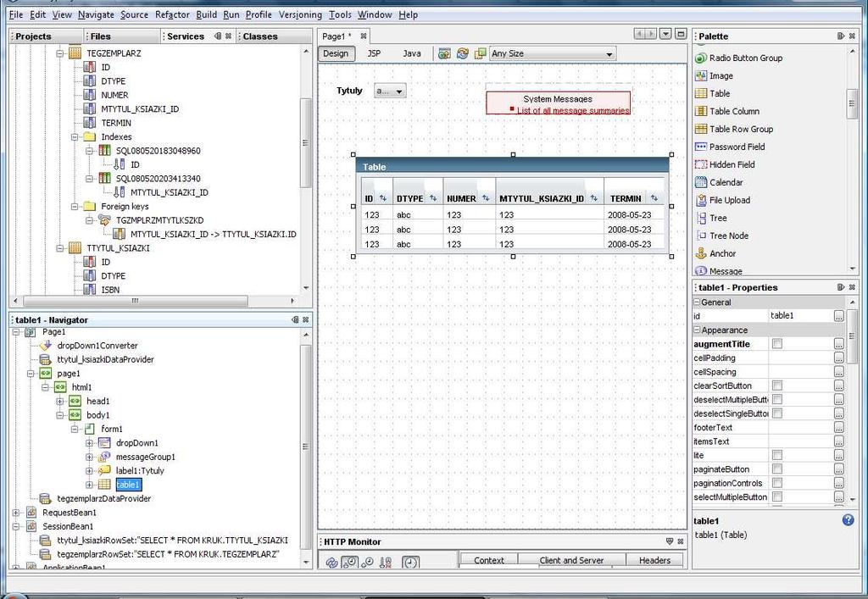The height and width of the screenshot is (599, 868).
Task: Open the Headers tab in HTTP Monitor
Action: (x=655, y=560)
